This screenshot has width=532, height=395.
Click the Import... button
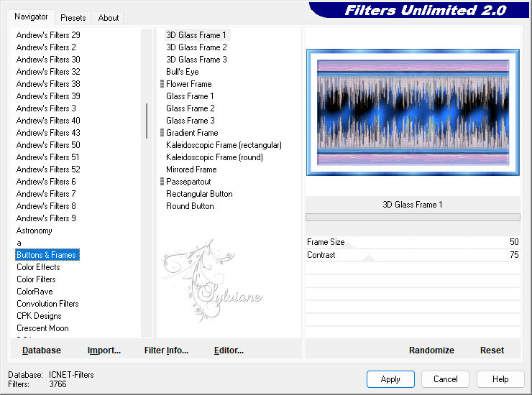point(104,350)
